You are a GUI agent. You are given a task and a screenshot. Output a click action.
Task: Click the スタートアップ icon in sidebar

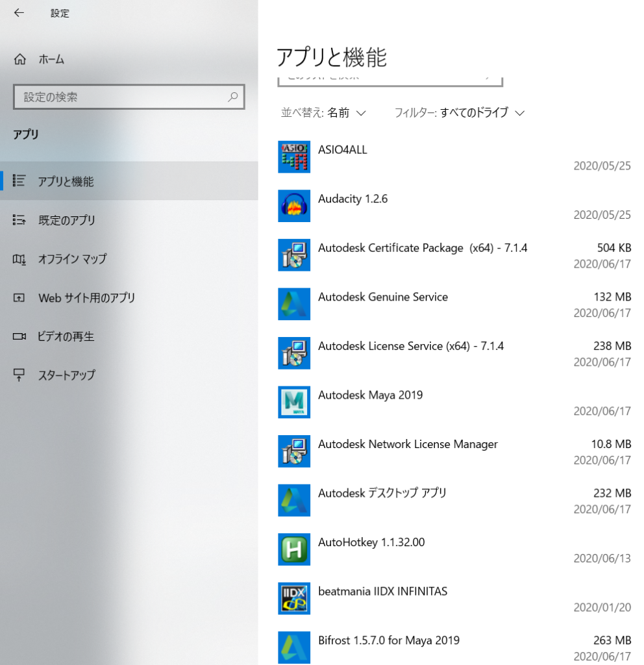point(19,375)
